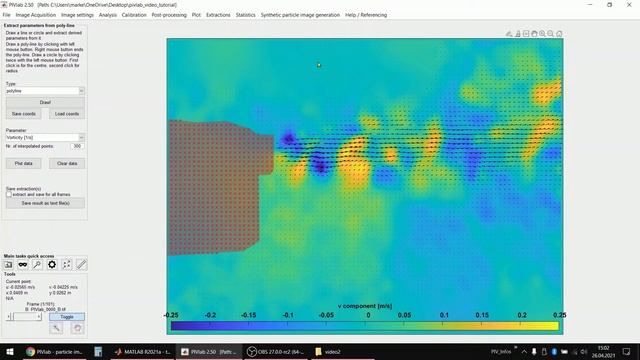Open Synthetic particle image generation menu
Screen dimensions: 640x360
(x=300, y=15)
